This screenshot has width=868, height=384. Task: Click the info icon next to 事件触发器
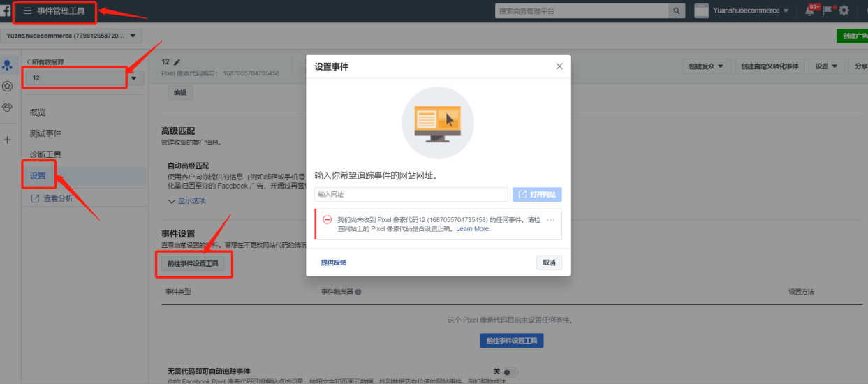coord(358,292)
